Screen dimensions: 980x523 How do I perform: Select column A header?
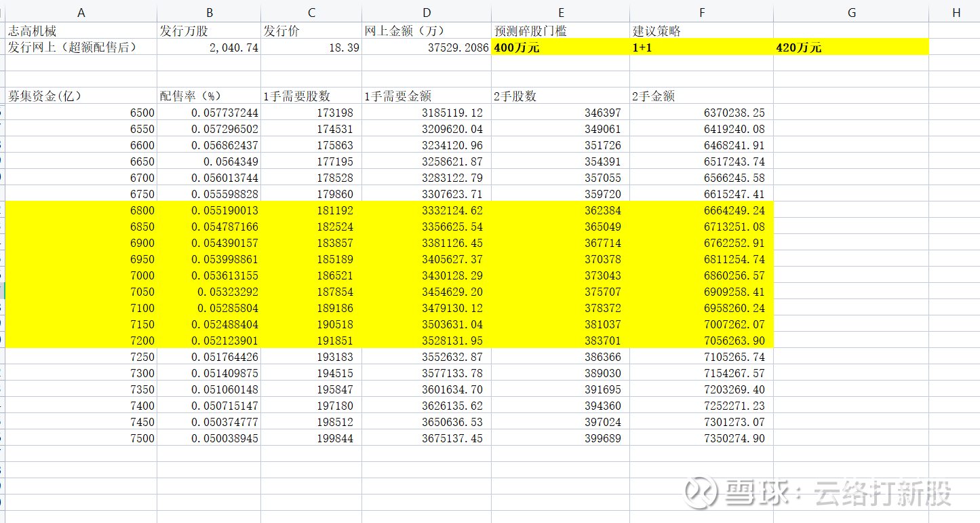tap(81, 13)
